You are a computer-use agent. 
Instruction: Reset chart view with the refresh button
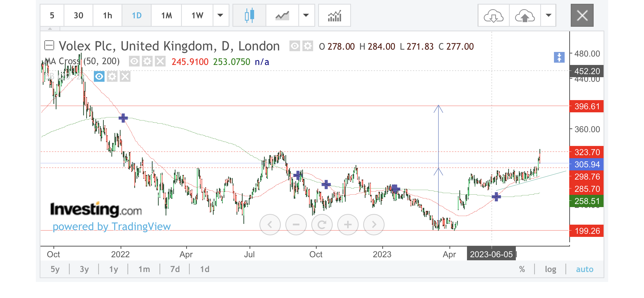(322, 224)
